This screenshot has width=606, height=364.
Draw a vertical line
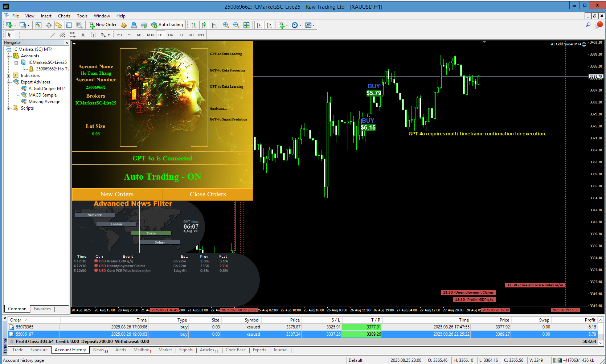(32, 35)
